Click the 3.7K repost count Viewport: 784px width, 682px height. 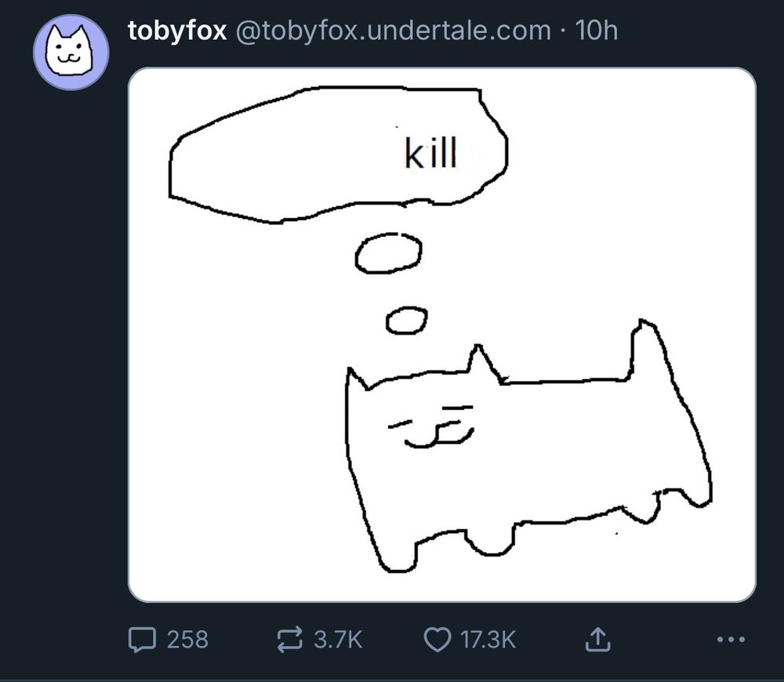337,639
